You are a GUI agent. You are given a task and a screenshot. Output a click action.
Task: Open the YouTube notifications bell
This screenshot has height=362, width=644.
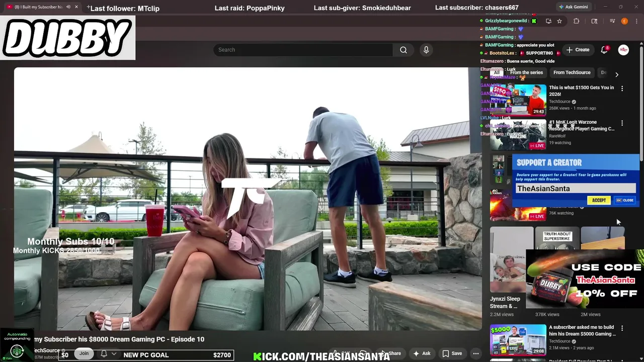(604, 50)
